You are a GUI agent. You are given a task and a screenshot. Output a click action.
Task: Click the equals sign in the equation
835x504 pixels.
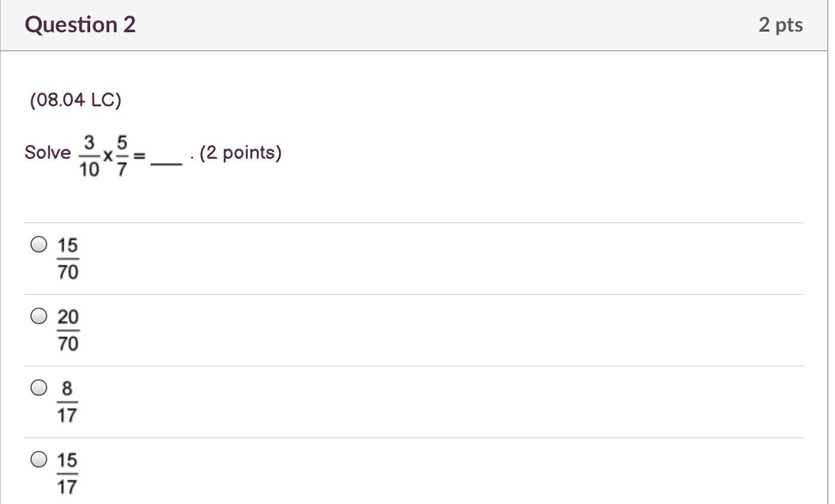tap(139, 156)
